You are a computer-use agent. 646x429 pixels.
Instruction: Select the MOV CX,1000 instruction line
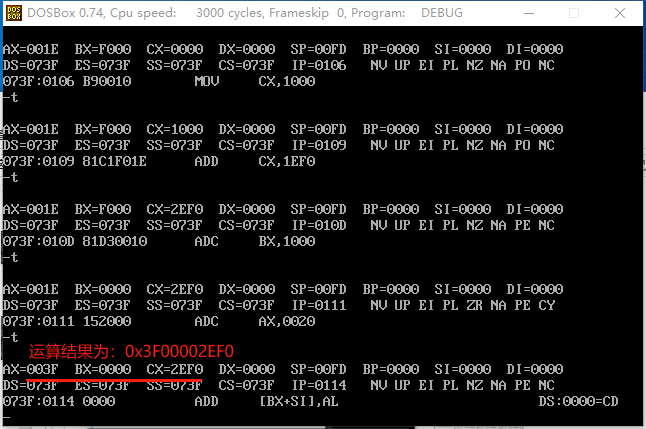[x=159, y=81]
